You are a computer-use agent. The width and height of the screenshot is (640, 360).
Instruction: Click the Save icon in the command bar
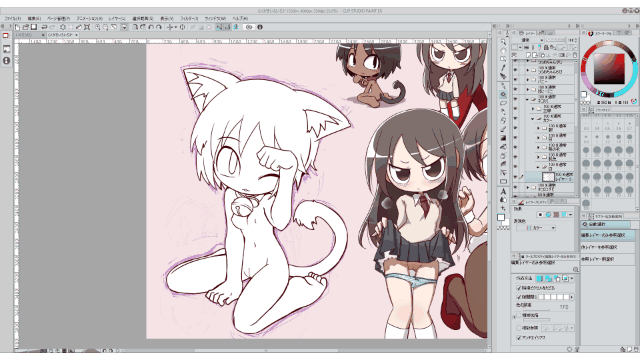click(34, 27)
